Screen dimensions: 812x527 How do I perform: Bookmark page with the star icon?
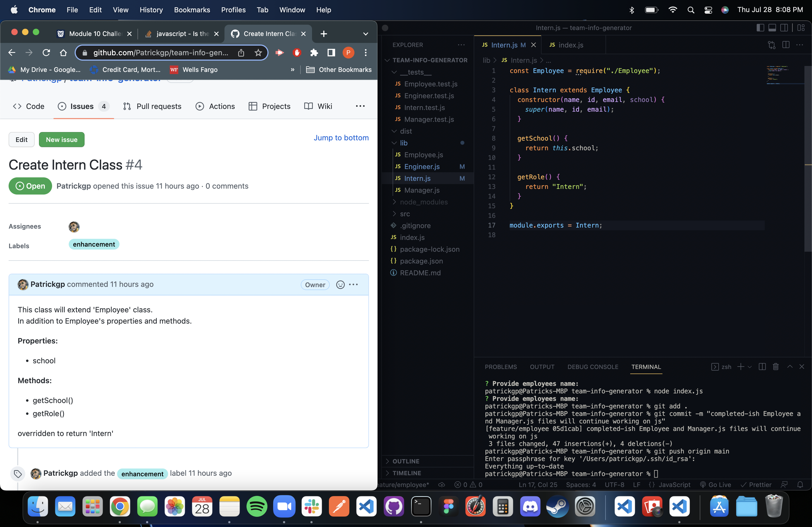click(x=258, y=53)
